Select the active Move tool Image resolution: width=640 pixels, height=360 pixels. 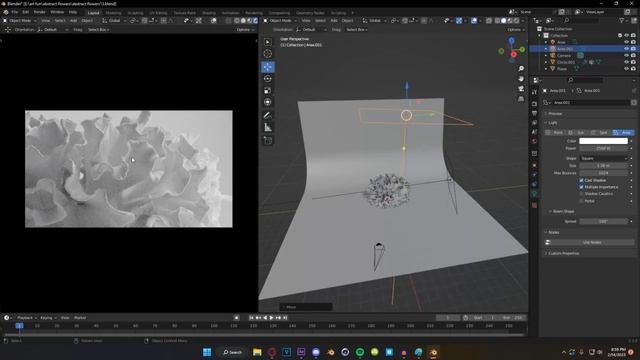[x=268, y=67]
